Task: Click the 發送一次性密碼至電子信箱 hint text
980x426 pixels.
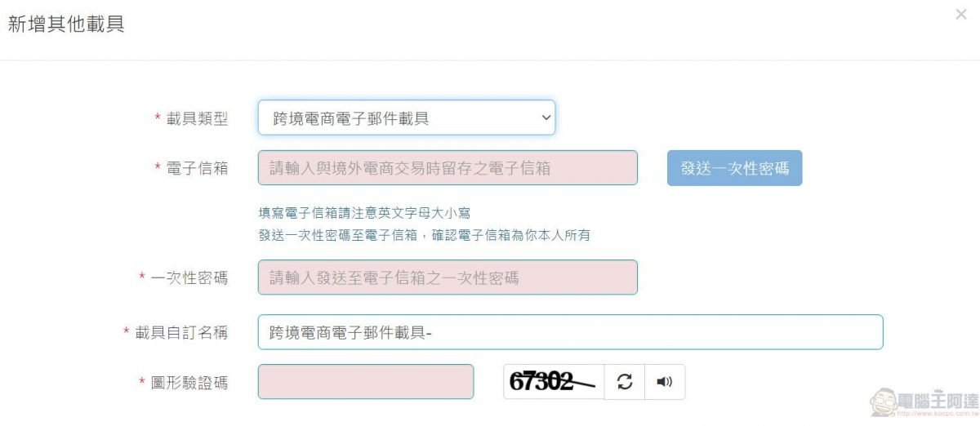Action: (424, 236)
